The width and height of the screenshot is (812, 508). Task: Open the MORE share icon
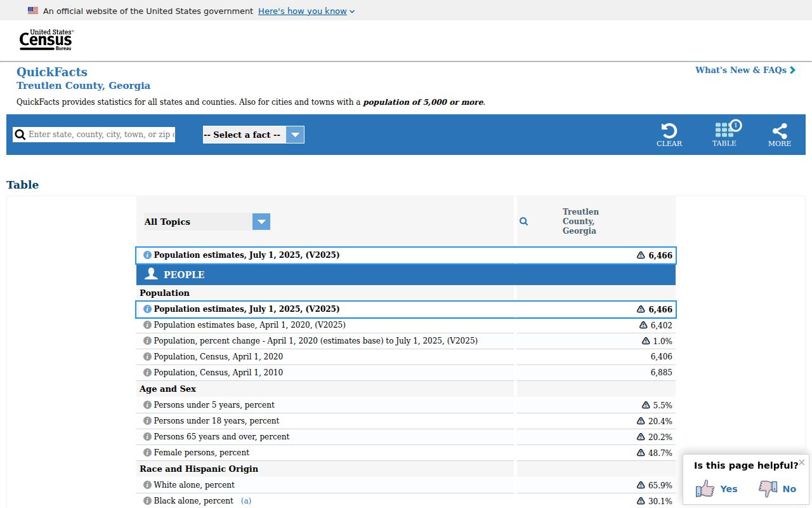(780, 135)
